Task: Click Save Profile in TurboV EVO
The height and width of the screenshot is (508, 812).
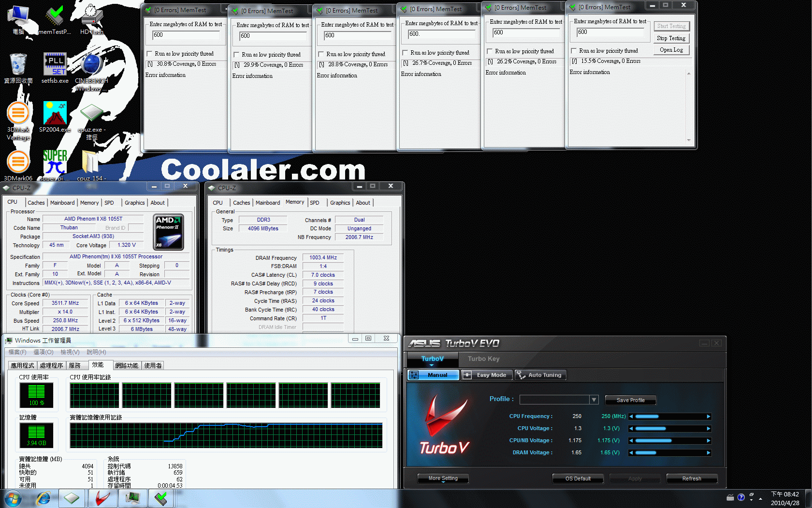Action: coord(630,400)
